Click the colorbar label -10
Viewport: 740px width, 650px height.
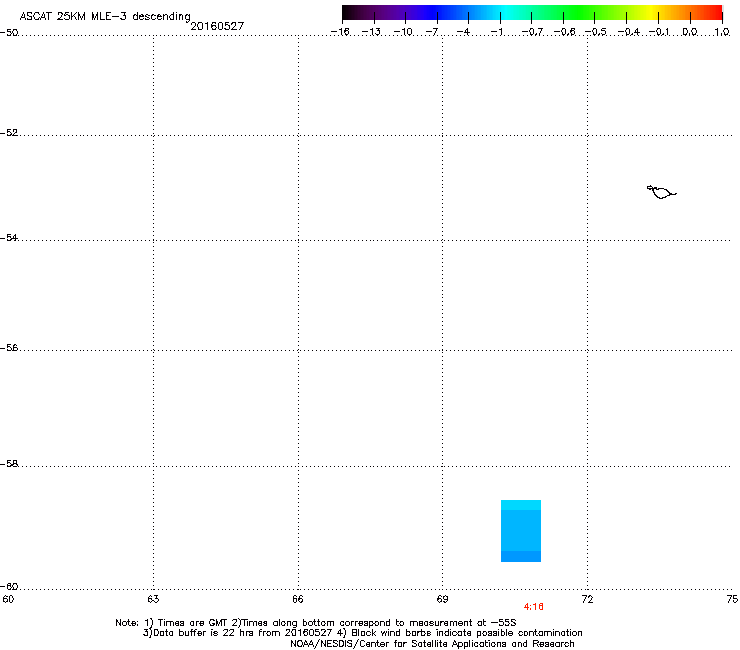coord(403,32)
